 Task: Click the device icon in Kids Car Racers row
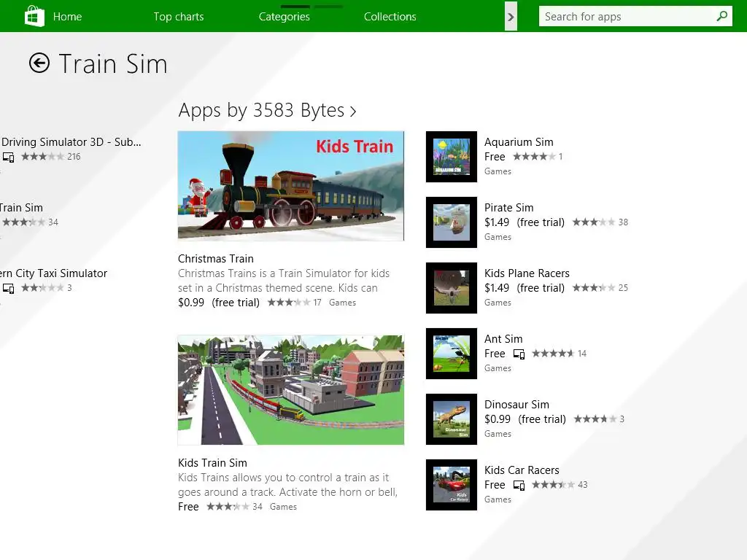(519, 485)
